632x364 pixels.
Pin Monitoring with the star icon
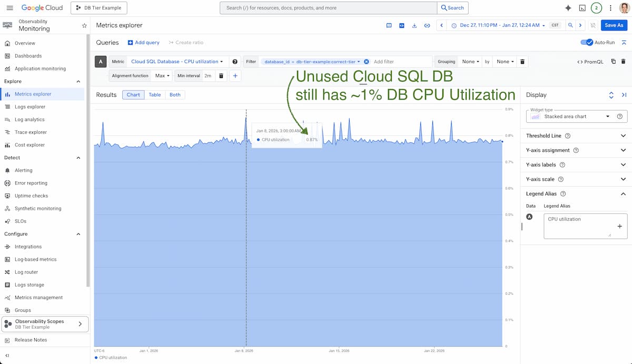coord(84,25)
